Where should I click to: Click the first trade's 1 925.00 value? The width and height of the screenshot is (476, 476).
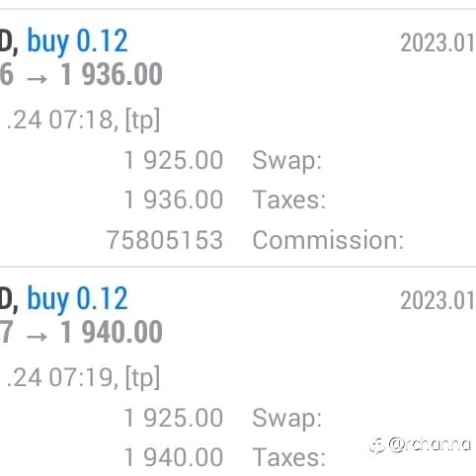click(174, 161)
